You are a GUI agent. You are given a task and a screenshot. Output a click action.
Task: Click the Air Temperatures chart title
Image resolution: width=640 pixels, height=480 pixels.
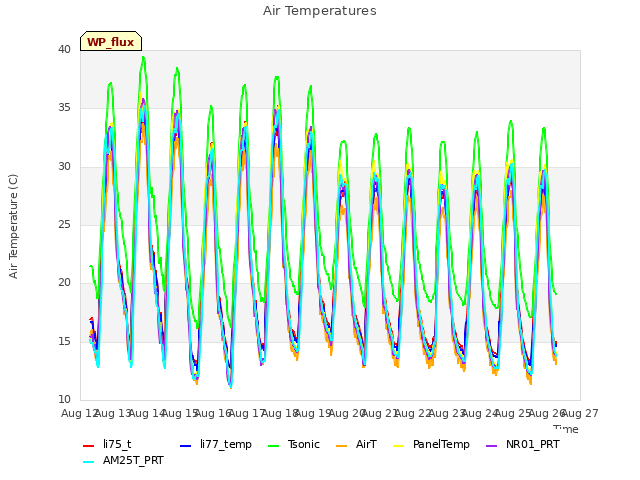320,11
